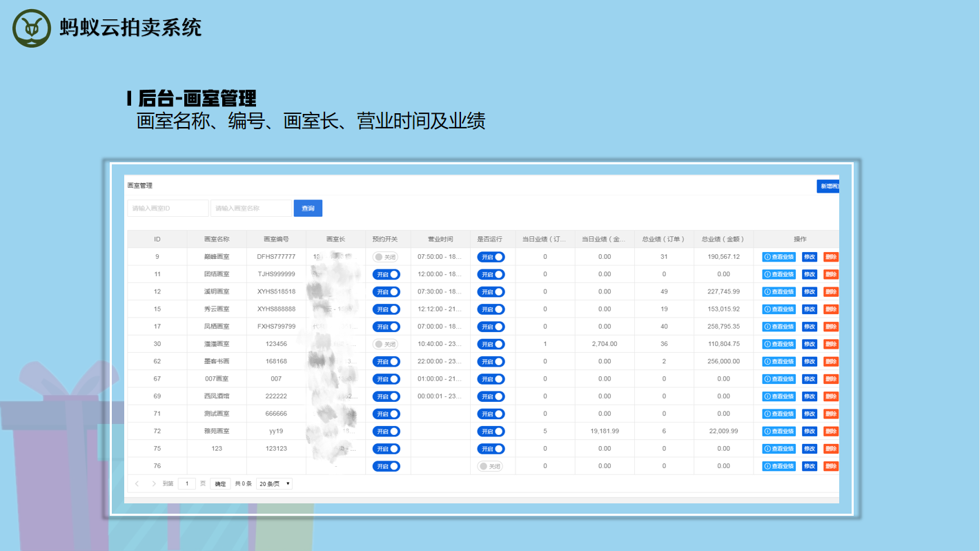Enable 预约开关 for 巅峰画室
Image resolution: width=980 pixels, height=551 pixels.
point(386,257)
